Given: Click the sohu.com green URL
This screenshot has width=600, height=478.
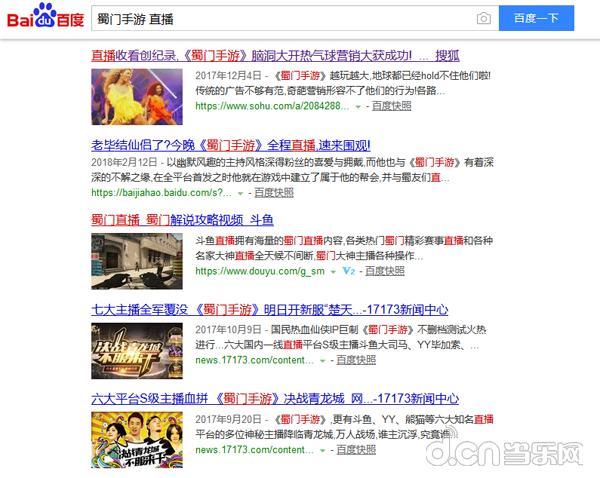Looking at the screenshot, I should point(272,106).
